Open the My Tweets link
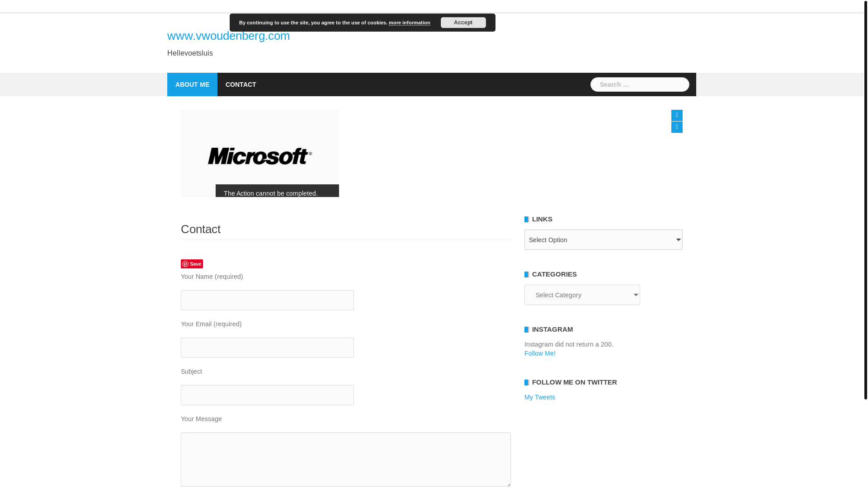Screen dimensions: 868x488 [540, 397]
